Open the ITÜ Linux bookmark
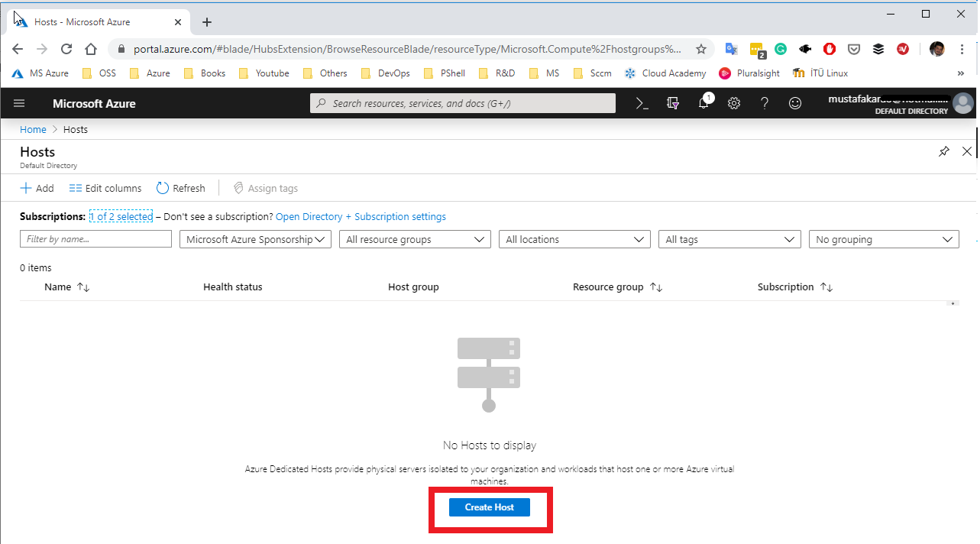980x544 pixels. (820, 73)
